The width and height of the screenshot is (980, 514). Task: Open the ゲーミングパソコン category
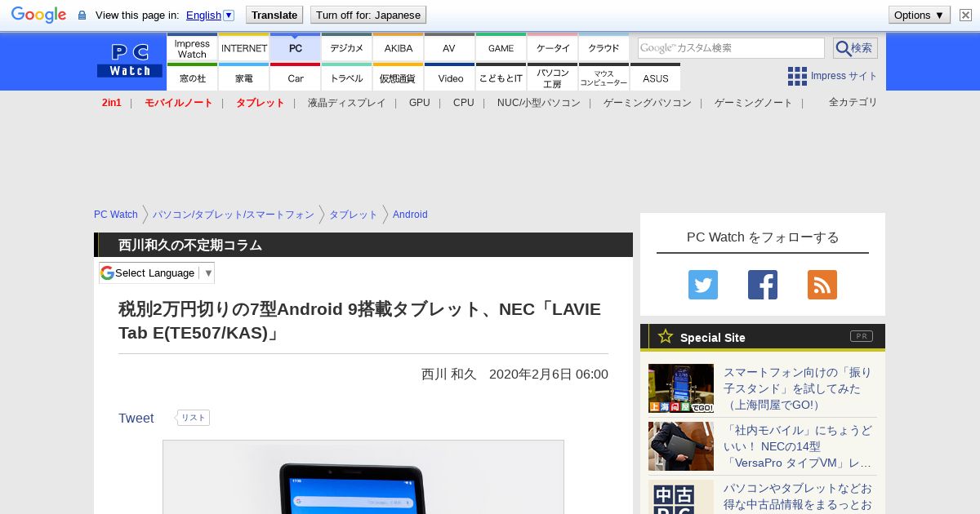point(648,103)
